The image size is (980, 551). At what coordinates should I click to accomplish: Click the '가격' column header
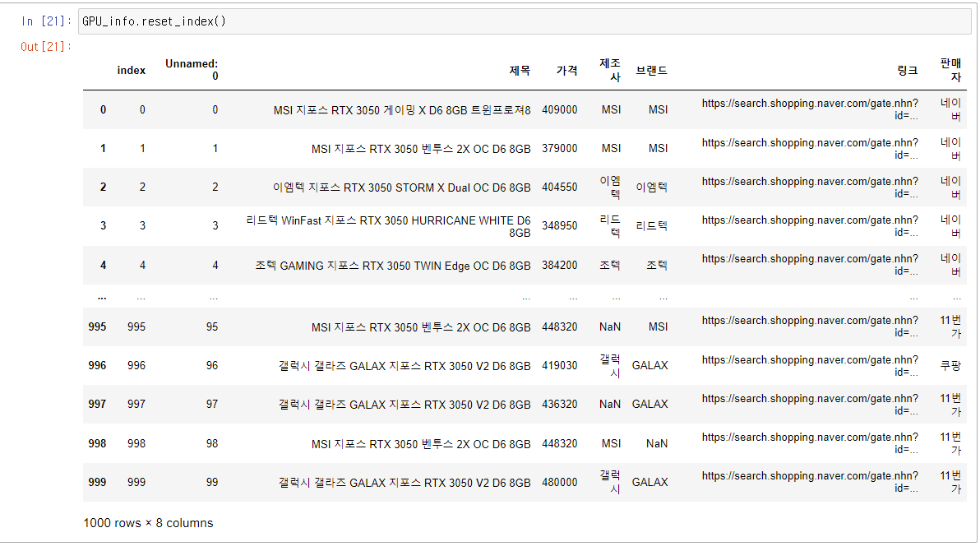(x=567, y=70)
